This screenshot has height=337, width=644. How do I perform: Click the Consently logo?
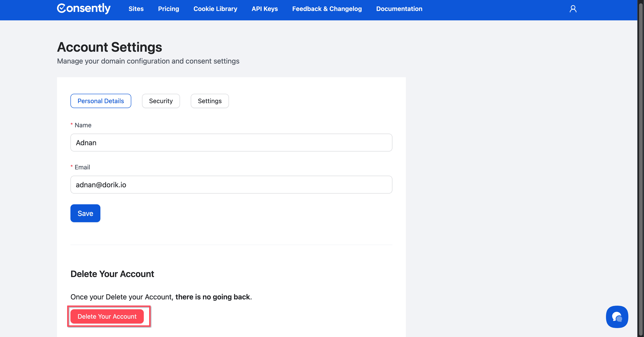[84, 9]
